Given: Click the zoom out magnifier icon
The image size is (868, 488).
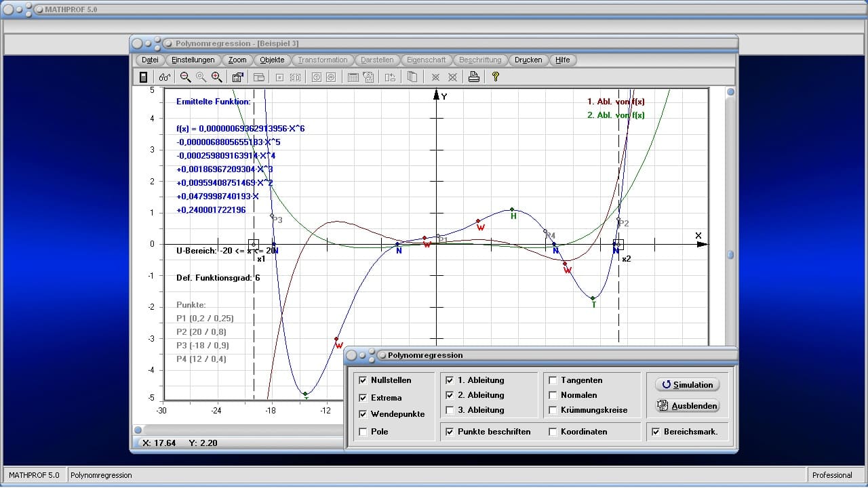Looking at the screenshot, I should pos(185,77).
